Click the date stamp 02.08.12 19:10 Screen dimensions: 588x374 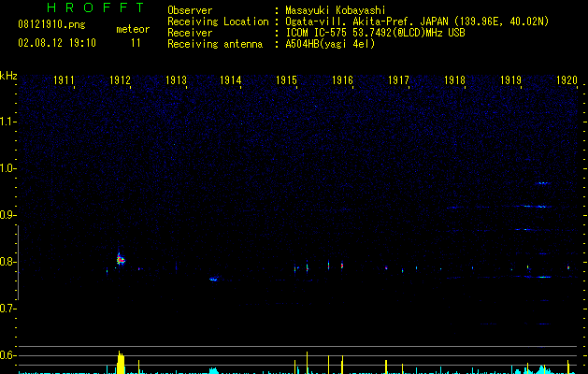pos(57,43)
